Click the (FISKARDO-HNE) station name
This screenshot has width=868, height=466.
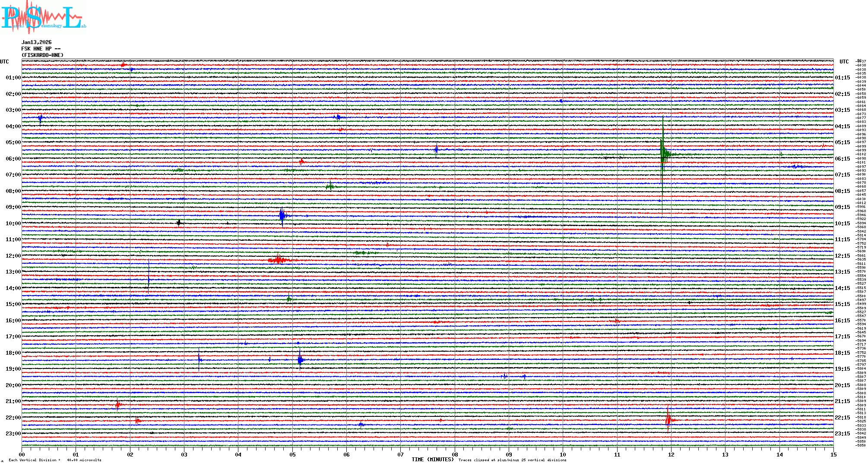coord(42,55)
